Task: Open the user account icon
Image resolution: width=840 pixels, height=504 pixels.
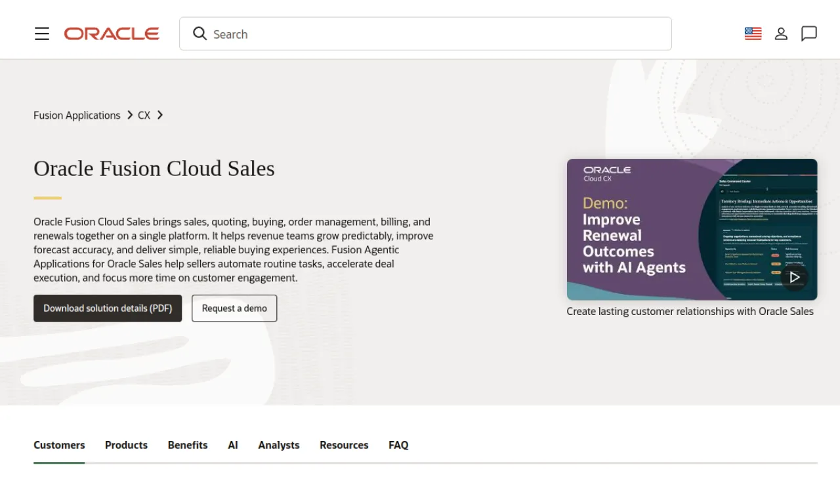Action: (x=781, y=33)
